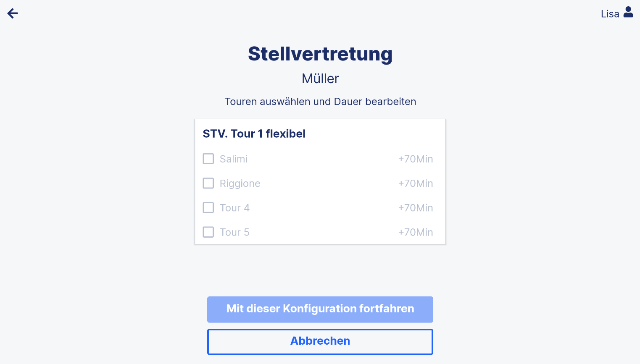Viewport: 640px width, 364px height.
Task: Edit Riggione's +70Min duration
Action: [416, 183]
